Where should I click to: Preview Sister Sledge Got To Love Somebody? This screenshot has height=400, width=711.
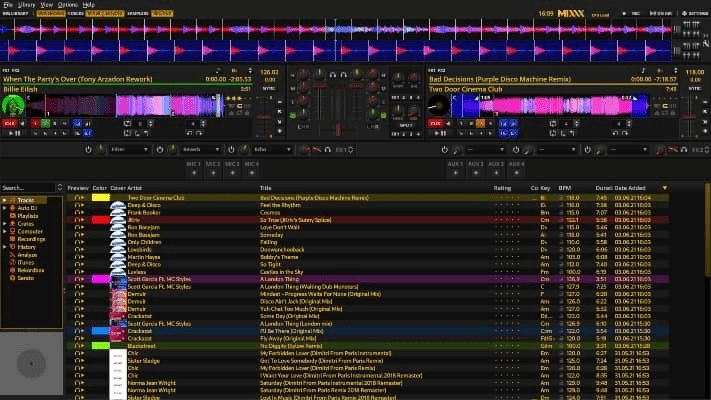click(x=79, y=361)
